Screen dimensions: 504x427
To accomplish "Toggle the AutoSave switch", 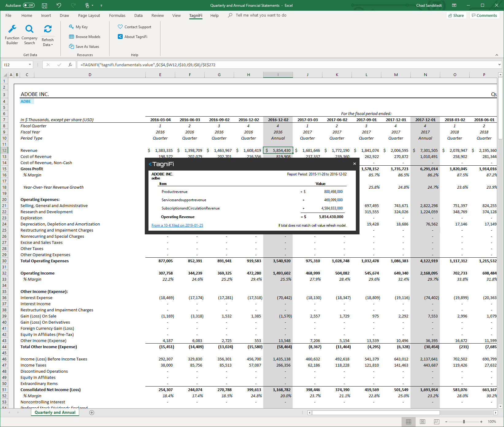I will pyautogui.click(x=29, y=6).
